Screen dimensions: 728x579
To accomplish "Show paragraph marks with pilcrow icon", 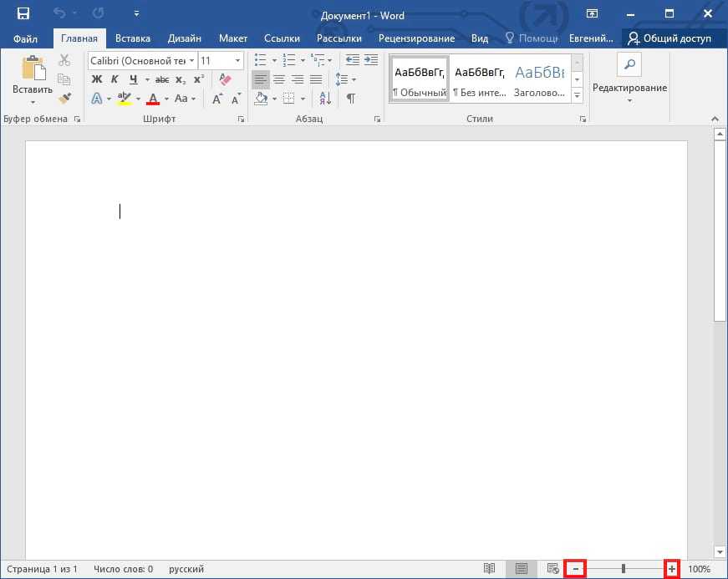I will click(351, 99).
